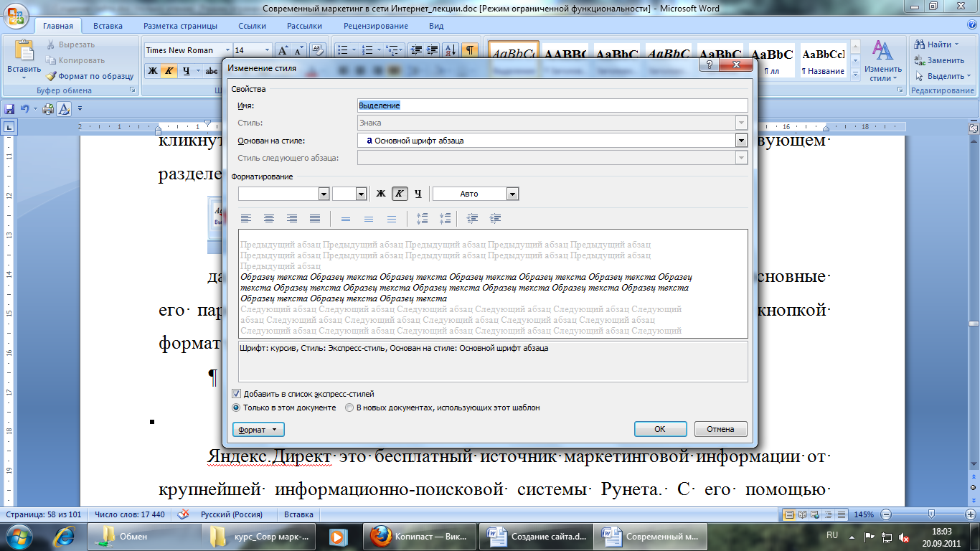This screenshot has height=551, width=980.
Task: Open the Изменить стили menu
Action: (882, 60)
